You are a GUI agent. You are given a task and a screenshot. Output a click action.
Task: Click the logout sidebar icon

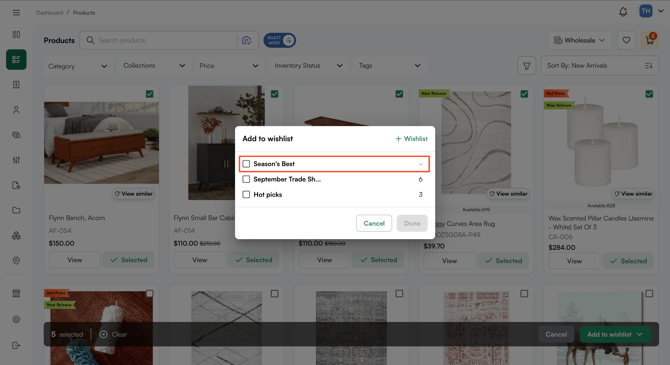tap(16, 345)
